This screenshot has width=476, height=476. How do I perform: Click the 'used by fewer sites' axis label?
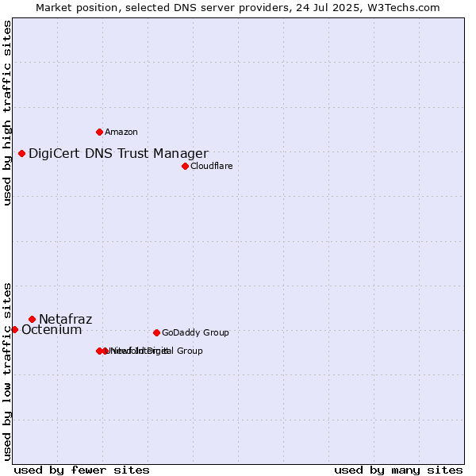click(x=82, y=470)
